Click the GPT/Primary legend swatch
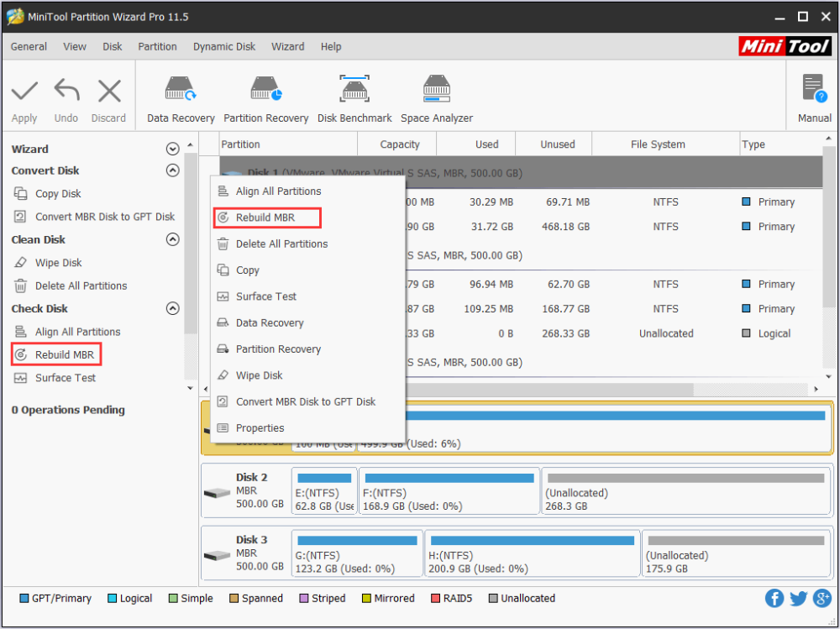 [x=24, y=598]
